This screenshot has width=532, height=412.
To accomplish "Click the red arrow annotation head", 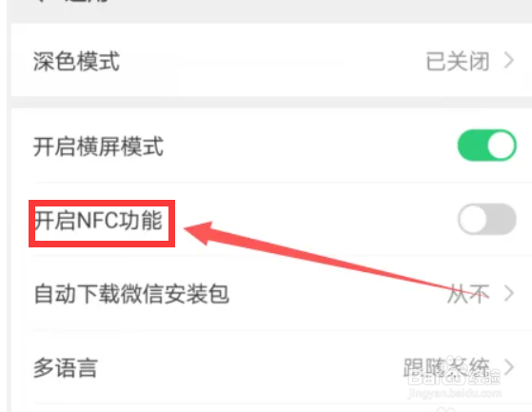I will tap(199, 231).
